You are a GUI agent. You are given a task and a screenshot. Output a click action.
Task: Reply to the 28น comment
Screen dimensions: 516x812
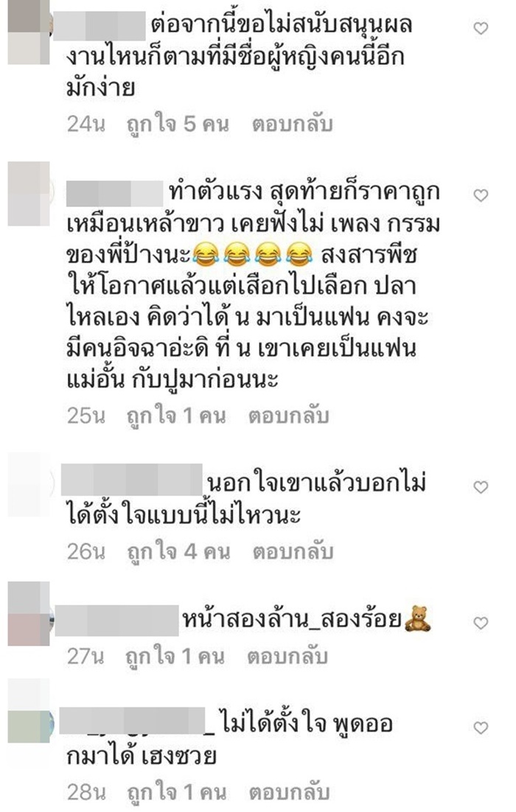click(289, 792)
